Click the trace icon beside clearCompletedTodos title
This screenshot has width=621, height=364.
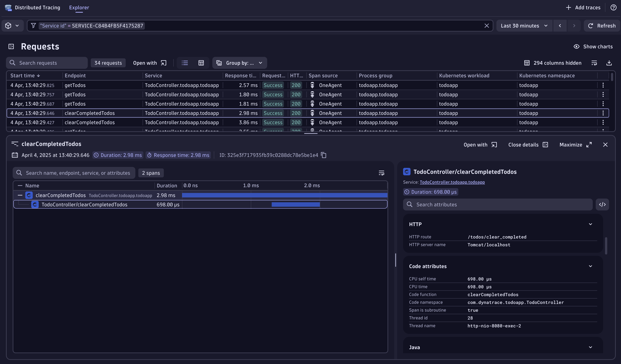[15, 144]
